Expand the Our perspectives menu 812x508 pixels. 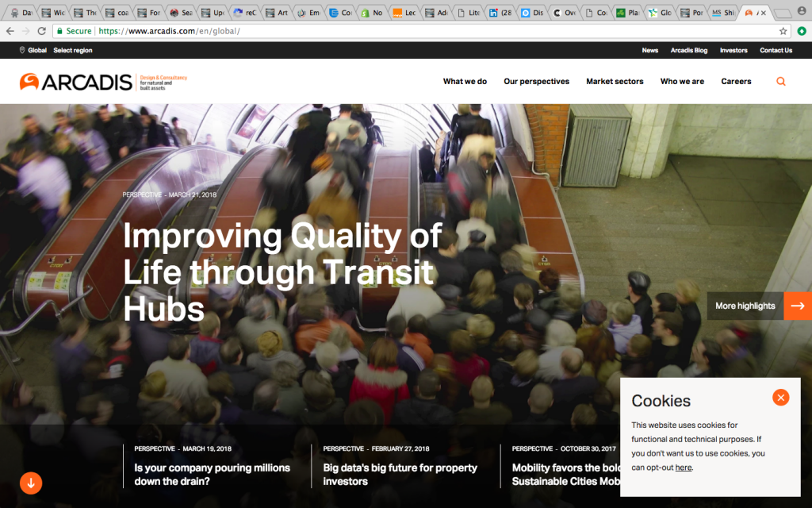coord(536,81)
